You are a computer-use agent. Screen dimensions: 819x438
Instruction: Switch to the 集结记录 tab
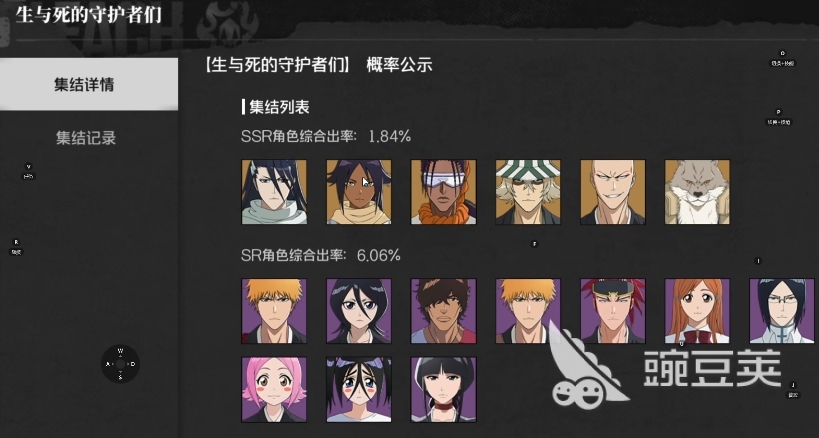86,138
